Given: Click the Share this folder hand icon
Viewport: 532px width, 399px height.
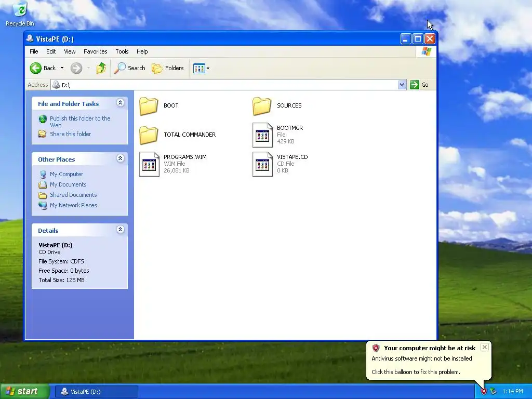Looking at the screenshot, I should (x=43, y=134).
